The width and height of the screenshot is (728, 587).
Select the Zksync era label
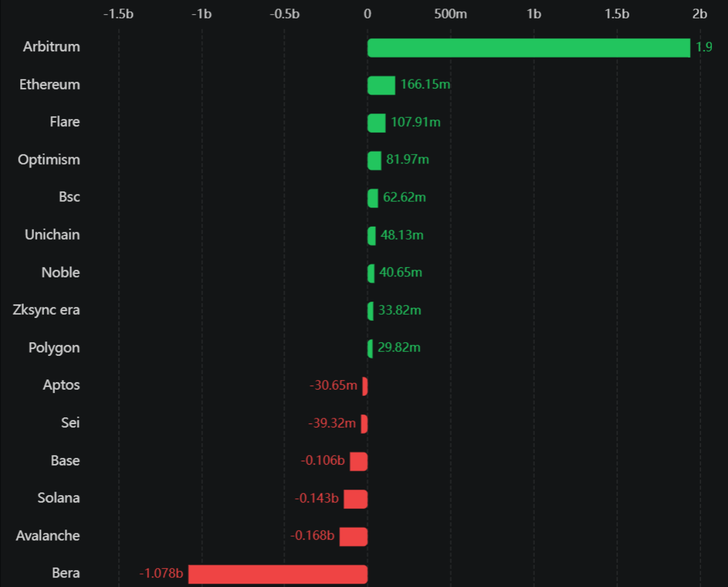46,310
